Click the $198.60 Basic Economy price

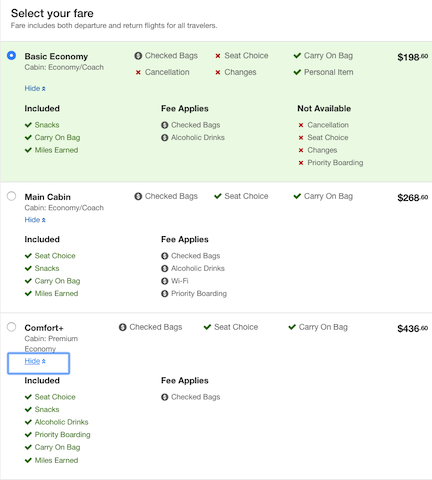pos(413,57)
